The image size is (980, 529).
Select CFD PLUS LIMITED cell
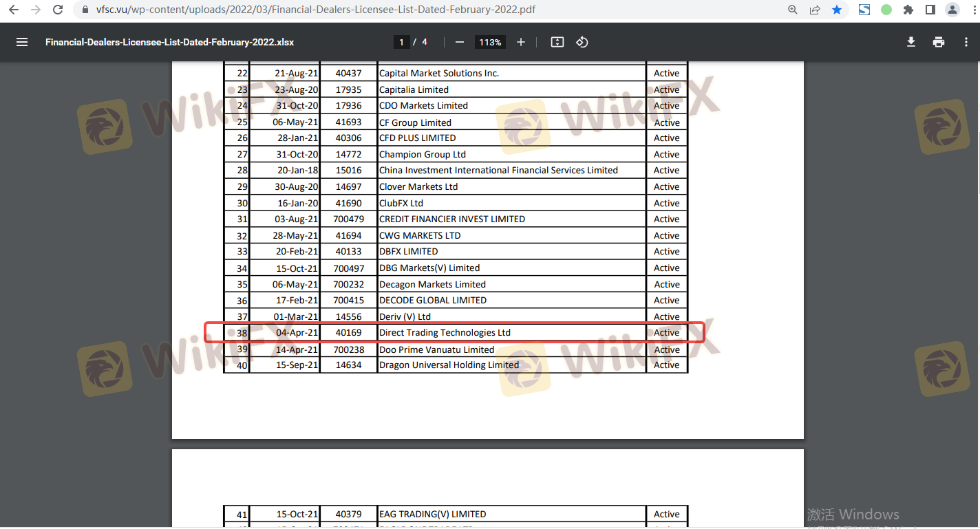point(418,138)
